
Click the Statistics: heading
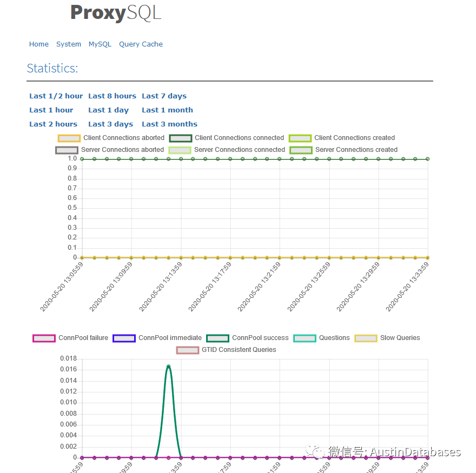click(52, 68)
